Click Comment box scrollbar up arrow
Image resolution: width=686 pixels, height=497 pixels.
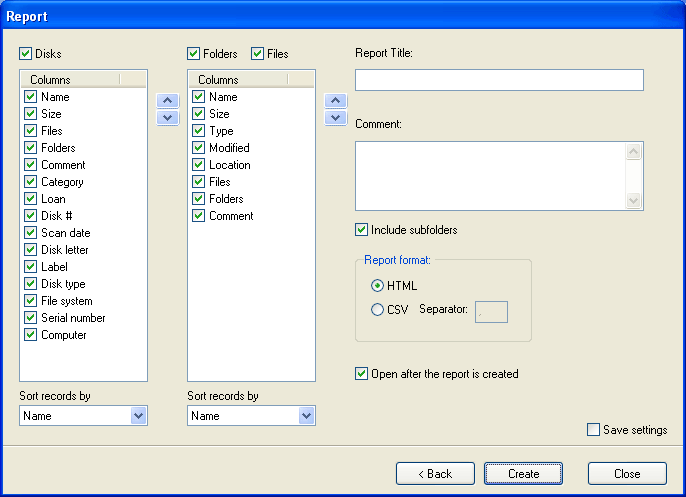point(633,152)
